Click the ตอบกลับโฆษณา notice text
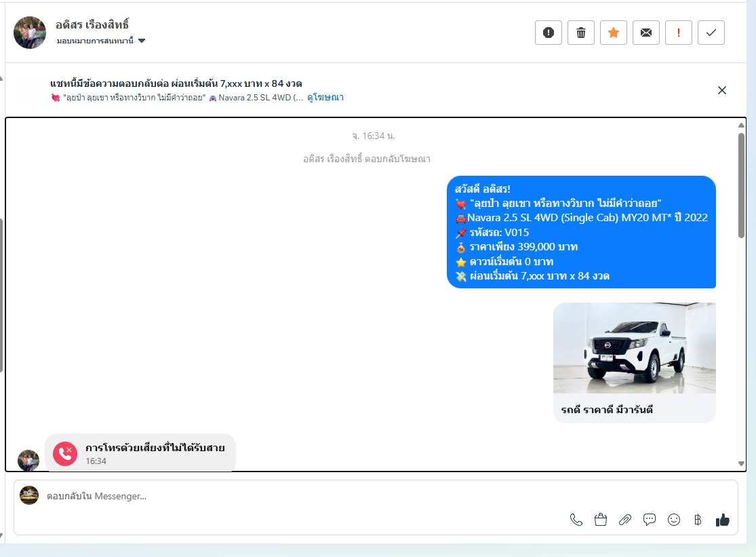The image size is (756, 557). 366,159
